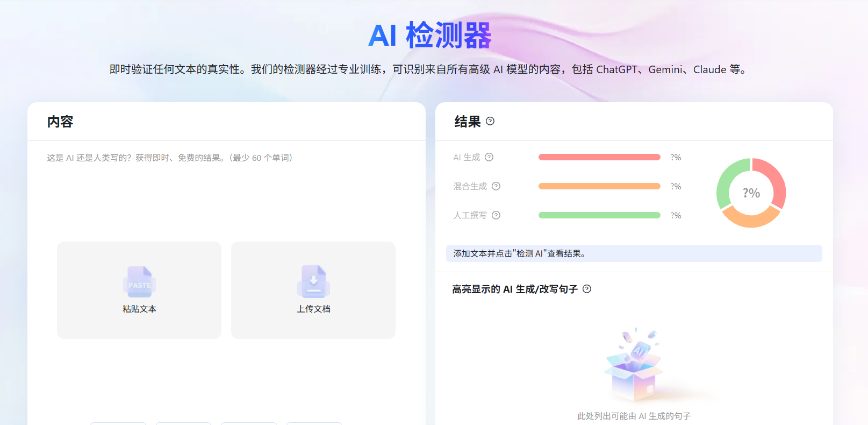Click the upload document download-arrow icon

[313, 281]
